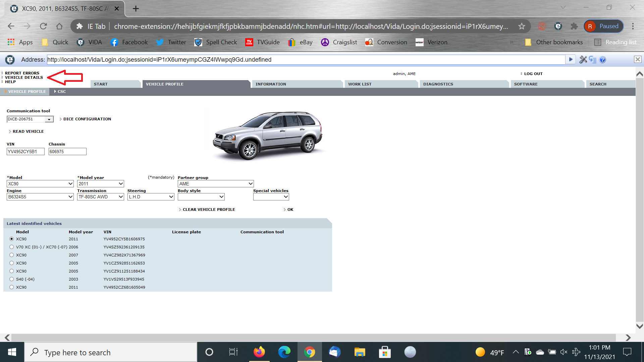
Task: Click the IE Tab go arrow button
Action: [x=570, y=60]
